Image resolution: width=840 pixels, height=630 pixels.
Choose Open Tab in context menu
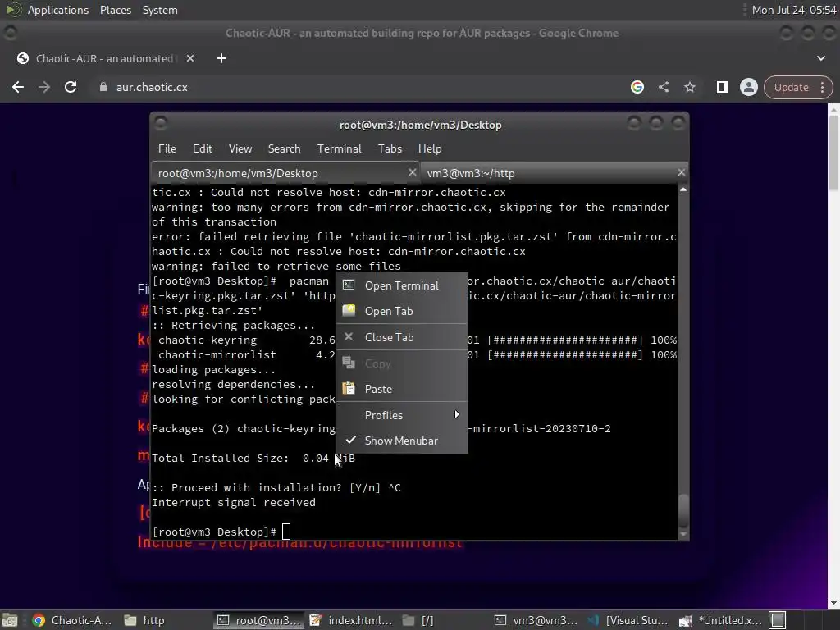402,311
